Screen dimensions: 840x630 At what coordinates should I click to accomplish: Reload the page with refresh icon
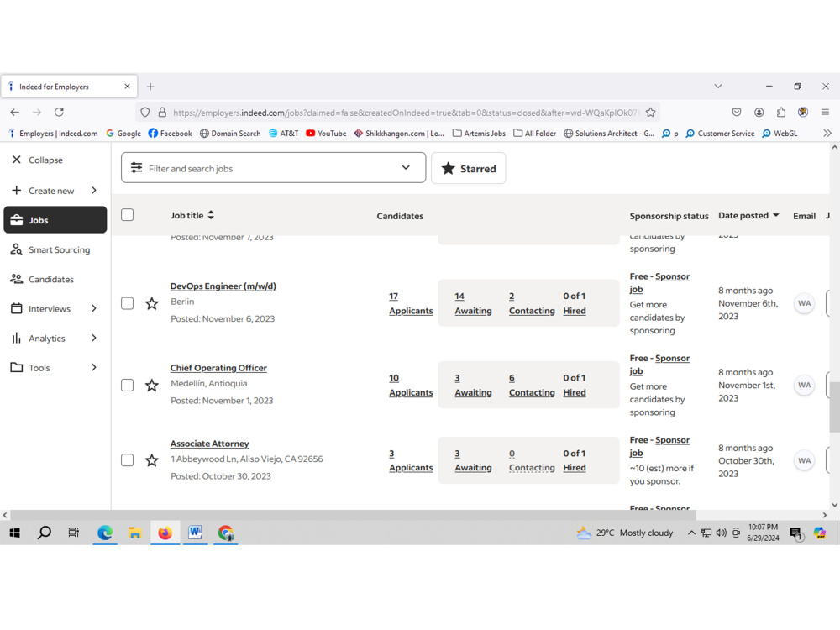[59, 112]
